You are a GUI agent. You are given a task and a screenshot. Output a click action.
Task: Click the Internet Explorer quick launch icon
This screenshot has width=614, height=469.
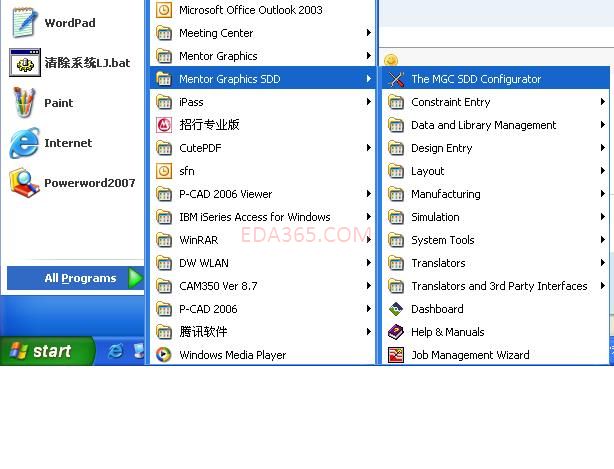coord(116,351)
